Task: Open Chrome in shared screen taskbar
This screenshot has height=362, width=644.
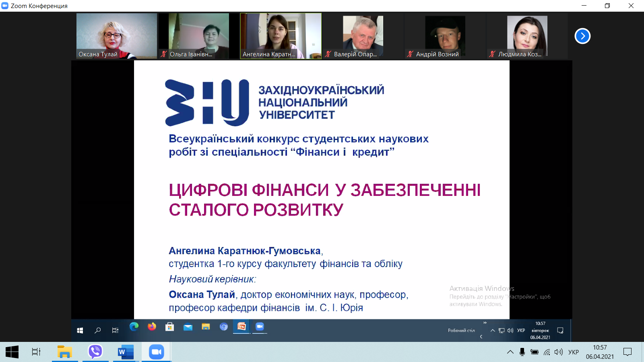Action: 224,327
